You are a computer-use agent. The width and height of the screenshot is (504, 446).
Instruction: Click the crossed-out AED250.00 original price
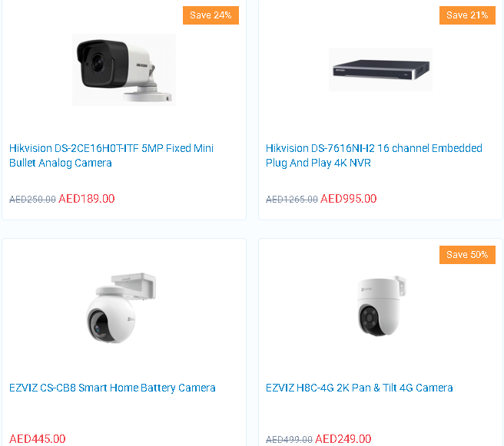(32, 200)
